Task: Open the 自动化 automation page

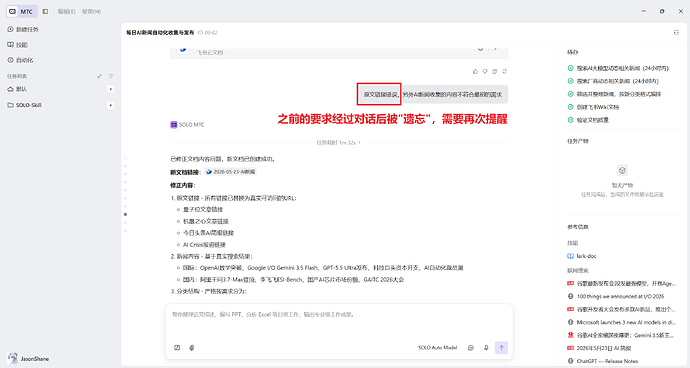Action: click(20, 60)
